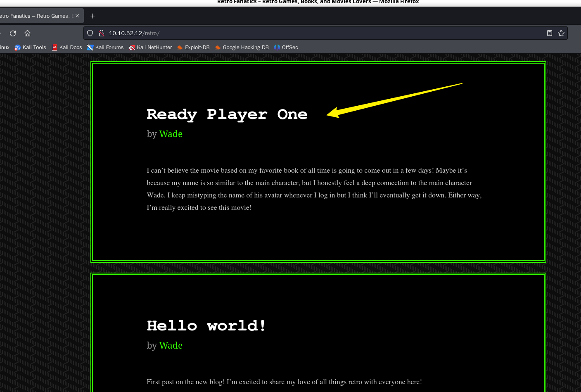
Task: Open OffSec bookmark
Action: [286, 48]
